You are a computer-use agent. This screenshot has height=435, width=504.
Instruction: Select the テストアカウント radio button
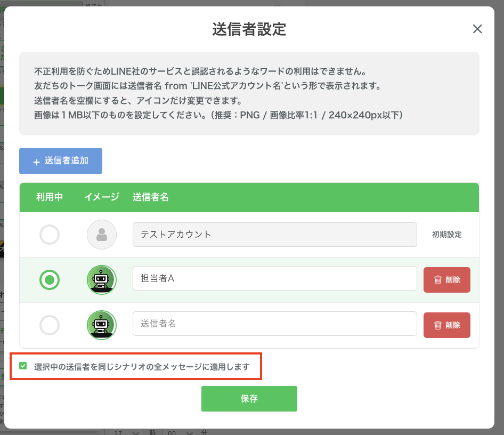click(50, 235)
